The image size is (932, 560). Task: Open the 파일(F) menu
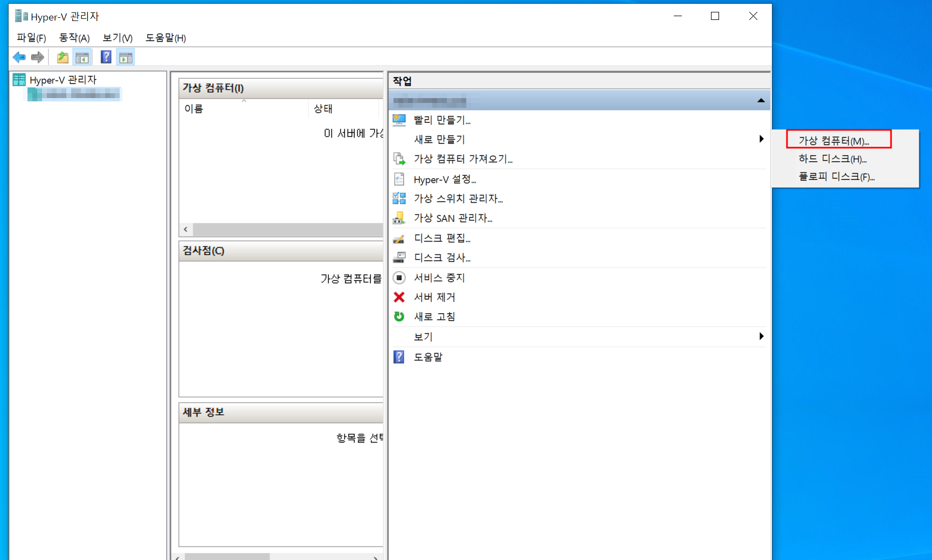click(31, 38)
